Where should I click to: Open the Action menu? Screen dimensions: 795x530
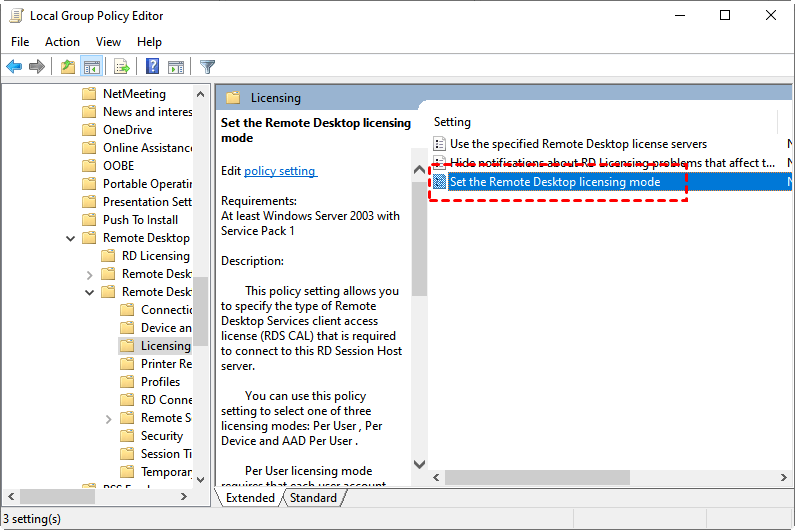(62, 42)
